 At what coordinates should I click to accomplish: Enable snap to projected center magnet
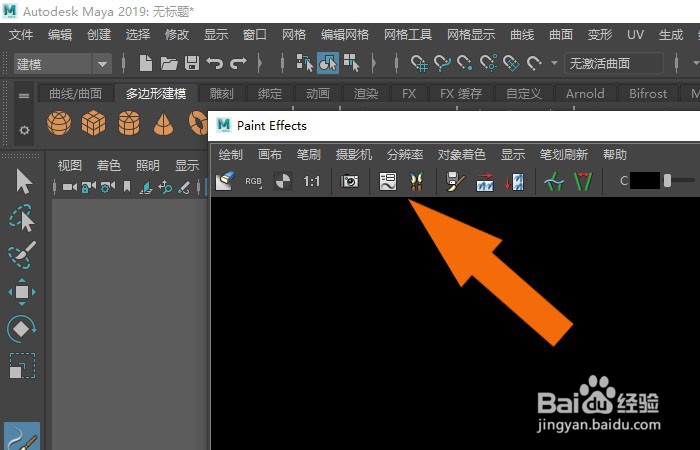[488, 63]
